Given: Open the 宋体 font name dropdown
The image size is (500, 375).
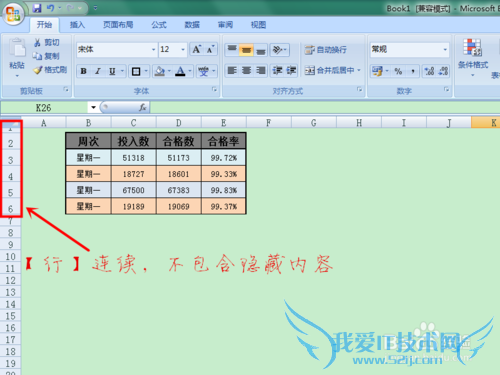Looking at the screenshot, I should (x=154, y=49).
